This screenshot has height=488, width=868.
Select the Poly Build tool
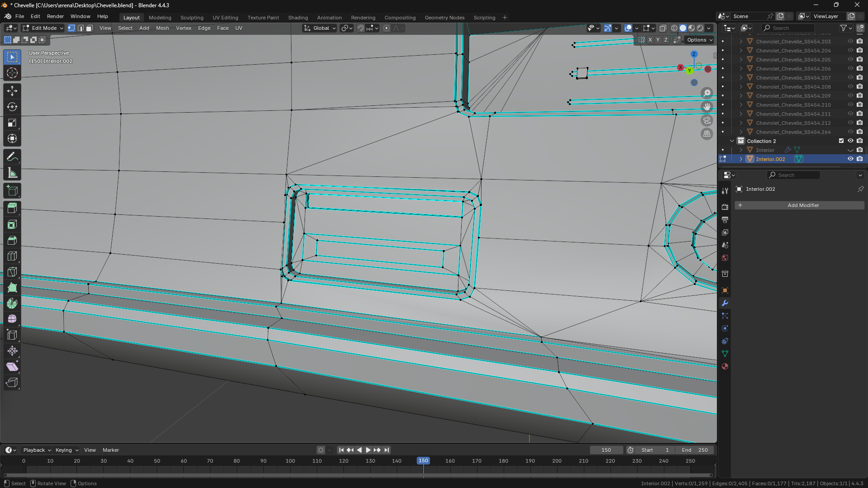(12, 288)
